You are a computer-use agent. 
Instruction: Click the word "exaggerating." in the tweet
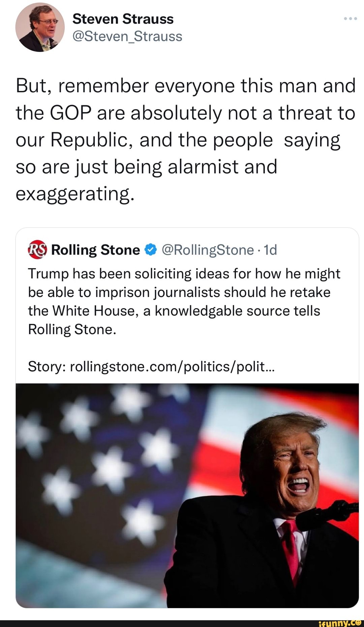tap(75, 194)
